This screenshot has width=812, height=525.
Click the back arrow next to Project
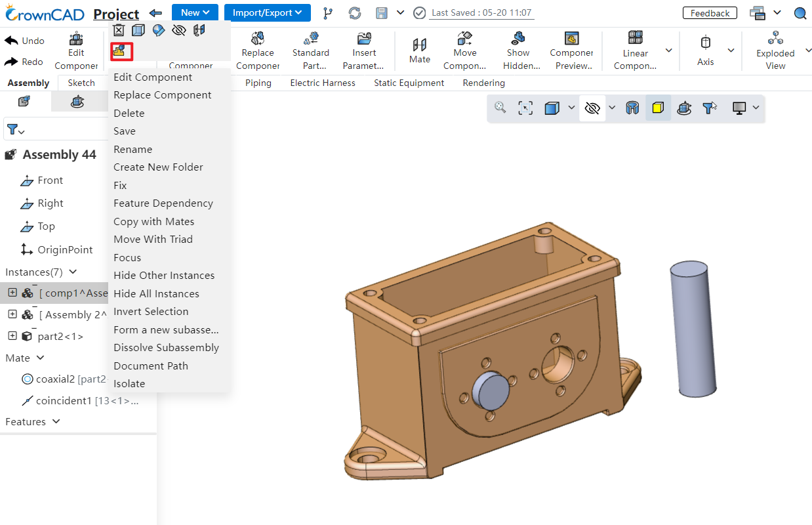coord(155,13)
